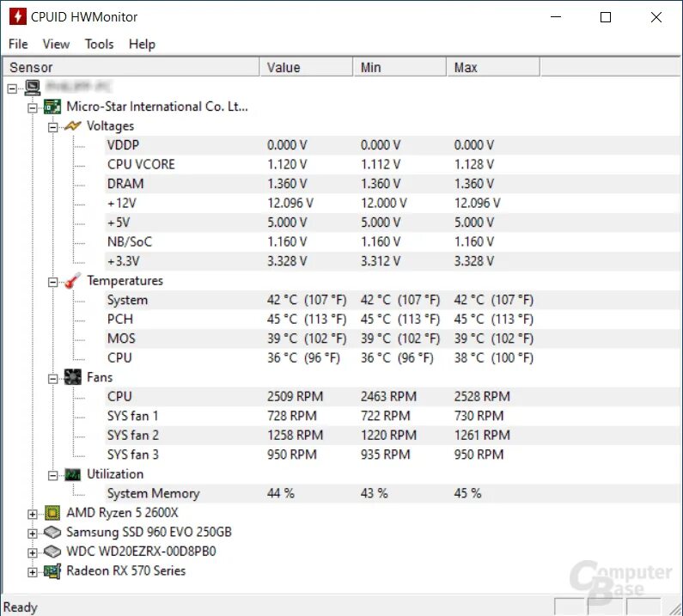Collapse the Temperatures section

[x=52, y=283]
